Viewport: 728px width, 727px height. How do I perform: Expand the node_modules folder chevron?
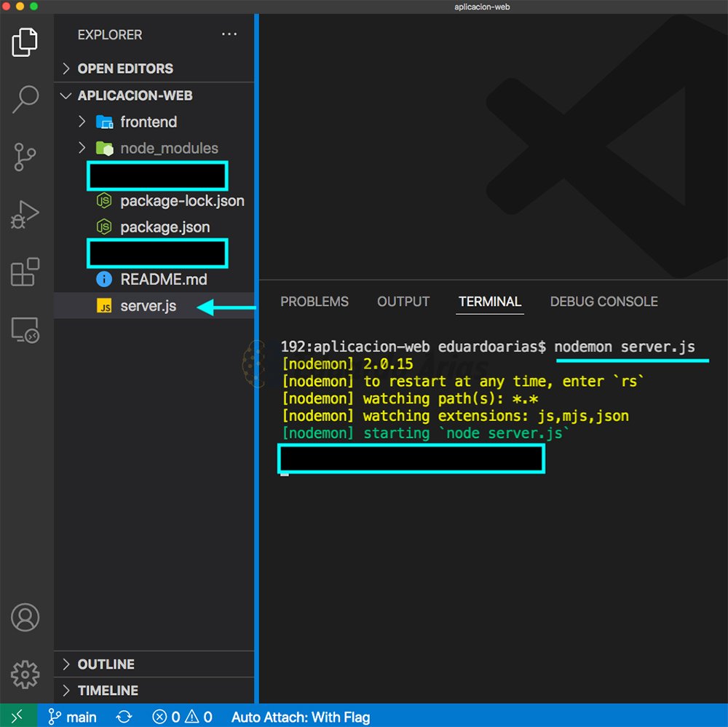click(82, 148)
